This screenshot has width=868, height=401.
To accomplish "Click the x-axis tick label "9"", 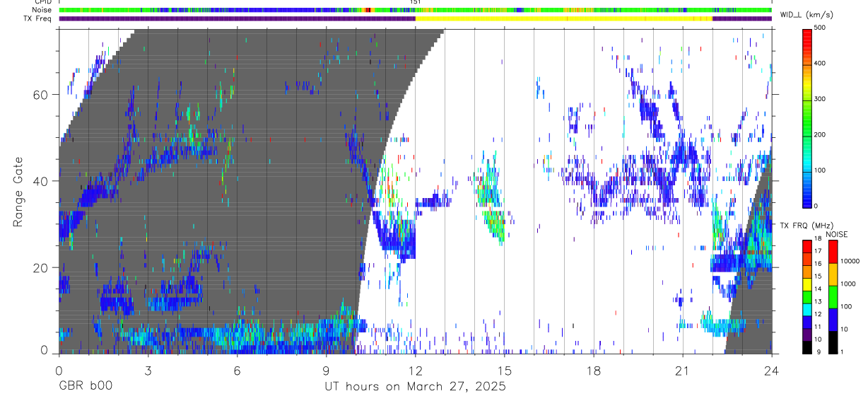I will (326, 370).
